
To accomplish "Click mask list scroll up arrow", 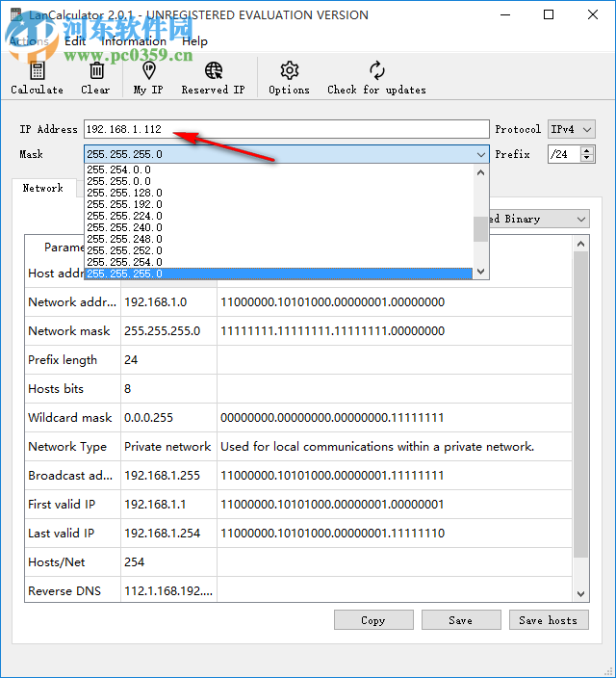I will (480, 172).
